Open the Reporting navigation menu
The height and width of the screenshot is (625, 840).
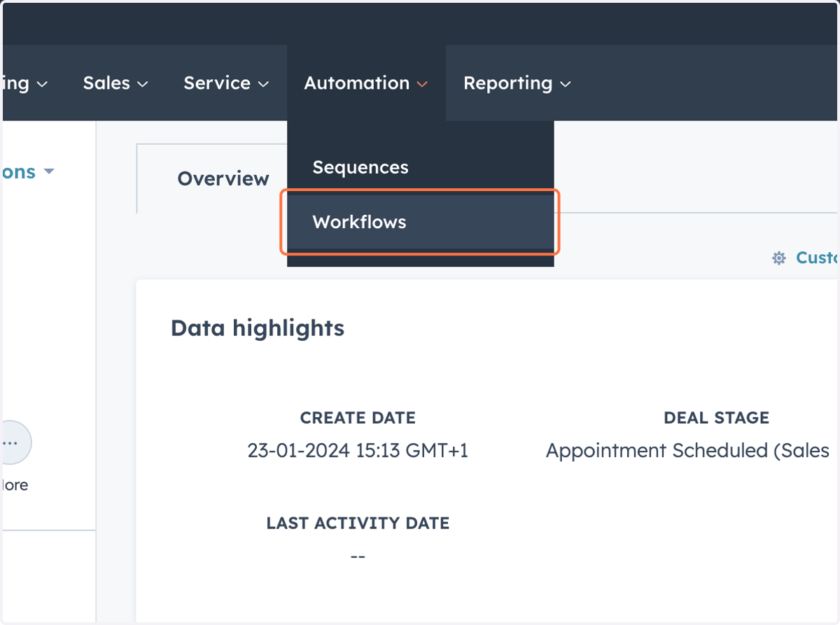517,83
